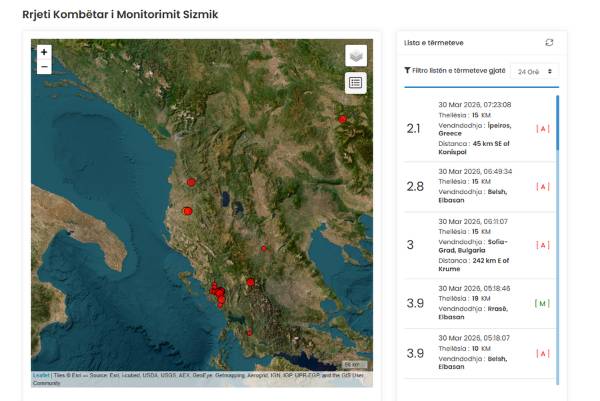This screenshot has height=401, width=600.
Task: Click the isolated red marker south of the cluster
Action: (x=250, y=332)
